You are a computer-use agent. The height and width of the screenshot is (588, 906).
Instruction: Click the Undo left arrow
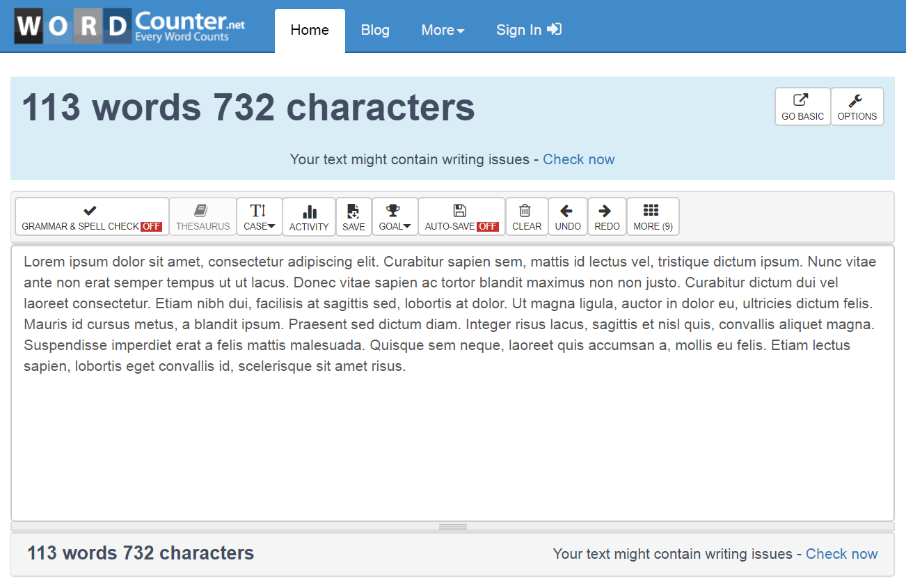(567, 210)
